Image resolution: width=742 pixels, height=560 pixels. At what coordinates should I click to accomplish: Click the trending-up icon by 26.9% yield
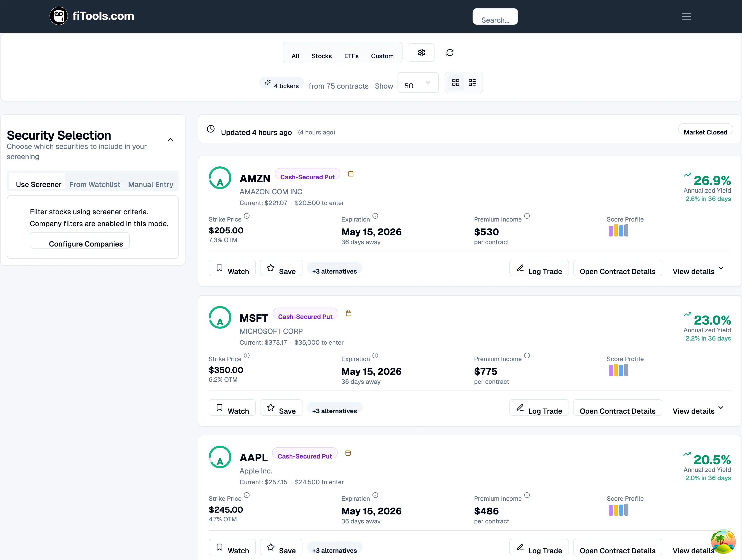[687, 175]
